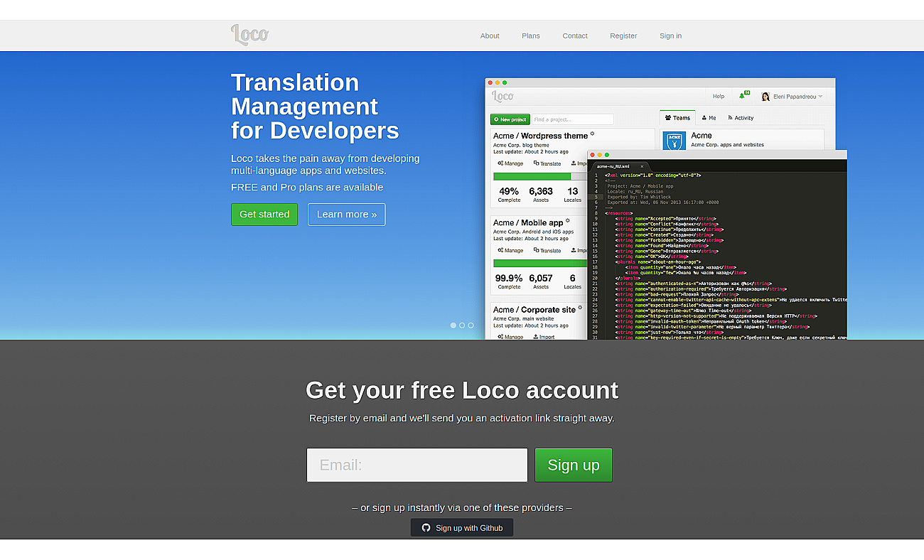
Task: Click Import under Acme / Corporate site
Action: [x=544, y=337]
